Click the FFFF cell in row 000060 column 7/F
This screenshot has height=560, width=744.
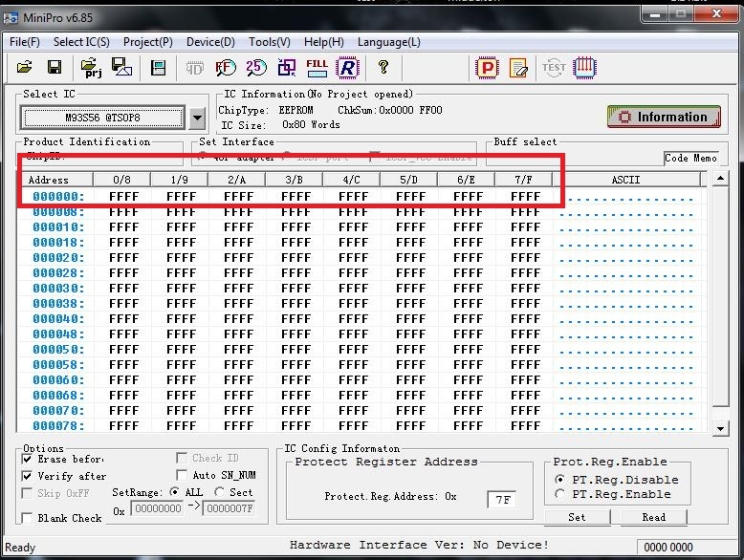click(x=525, y=379)
